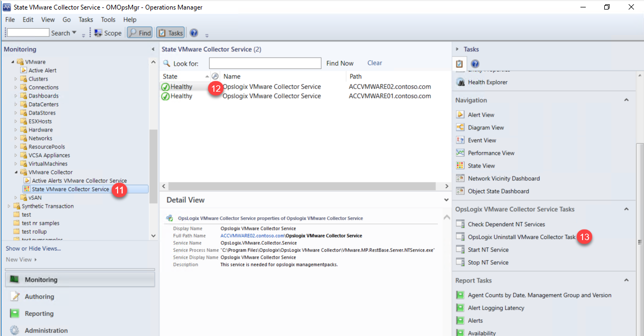The image size is (644, 336).
Task: Toggle the Scope toolbar button
Action: 108,33
